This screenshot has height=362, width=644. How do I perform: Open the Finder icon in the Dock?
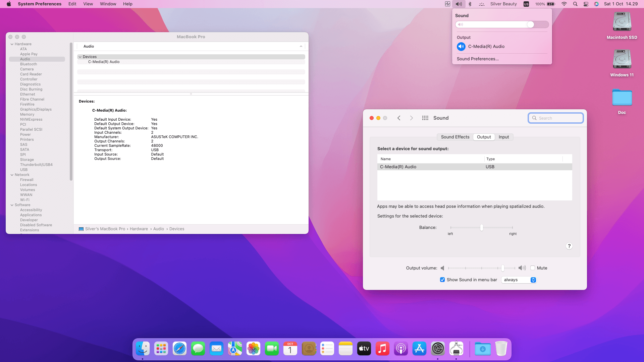(x=143, y=349)
